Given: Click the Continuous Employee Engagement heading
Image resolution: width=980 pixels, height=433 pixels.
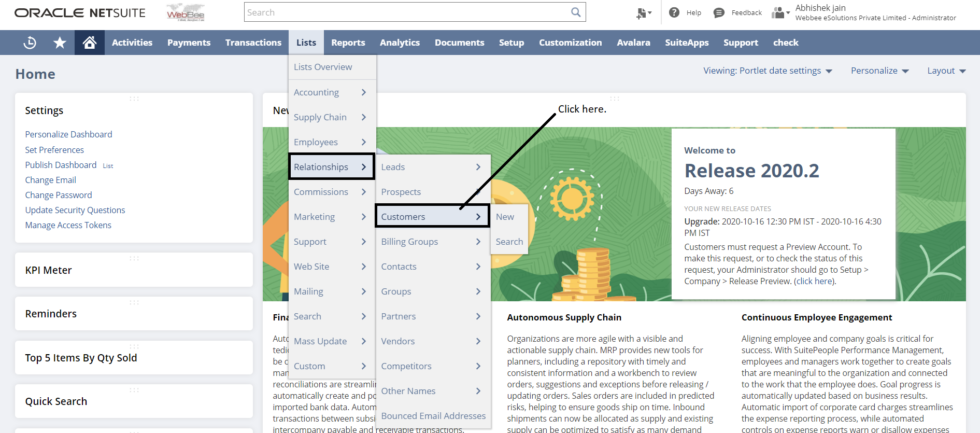Looking at the screenshot, I should tap(817, 317).
